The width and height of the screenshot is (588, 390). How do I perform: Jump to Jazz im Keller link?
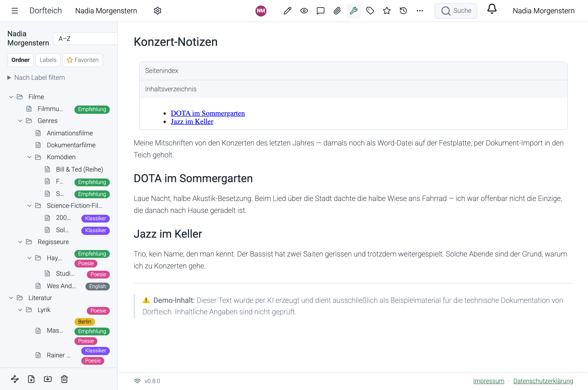192,121
